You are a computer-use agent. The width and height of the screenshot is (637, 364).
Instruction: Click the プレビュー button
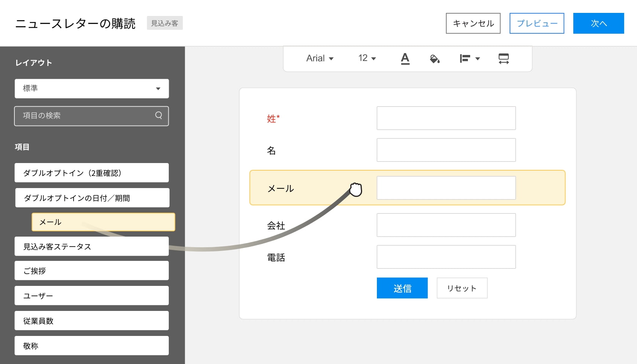(537, 23)
